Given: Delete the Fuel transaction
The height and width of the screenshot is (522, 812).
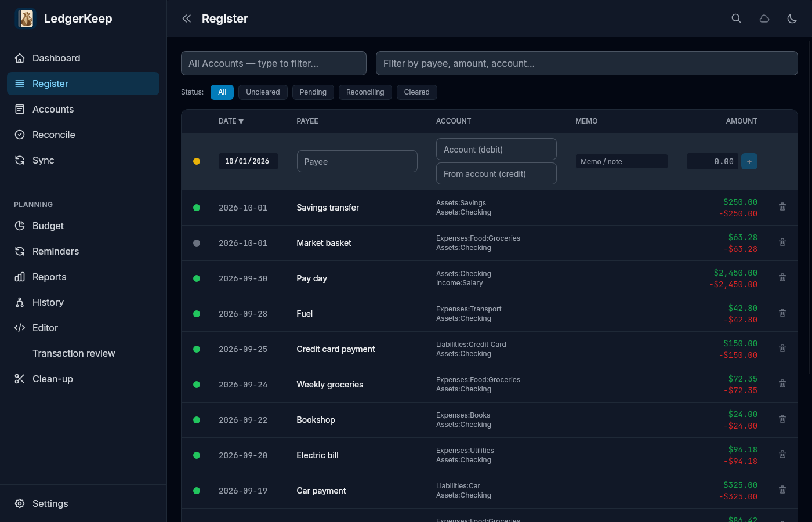Looking at the screenshot, I should (782, 313).
